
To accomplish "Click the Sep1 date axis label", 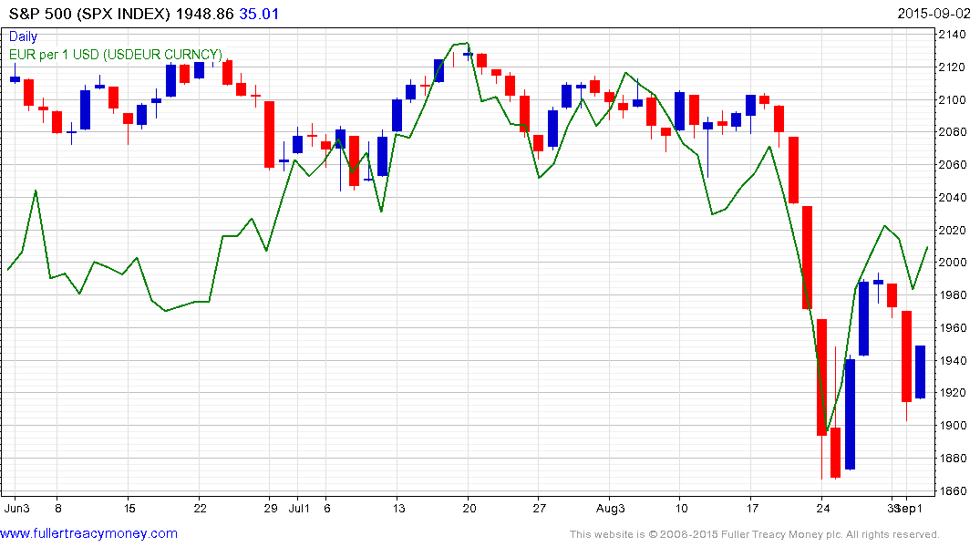I will pos(910,508).
